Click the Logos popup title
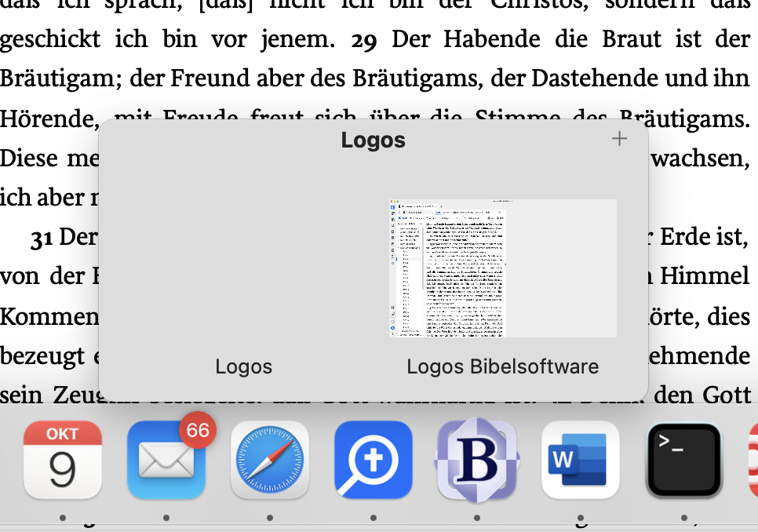 (x=374, y=140)
